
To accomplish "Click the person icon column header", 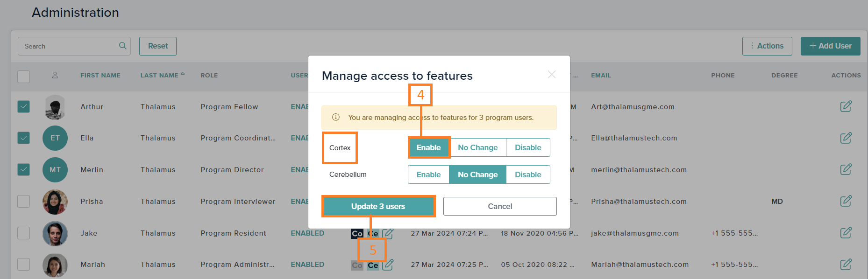I will 55,75.
